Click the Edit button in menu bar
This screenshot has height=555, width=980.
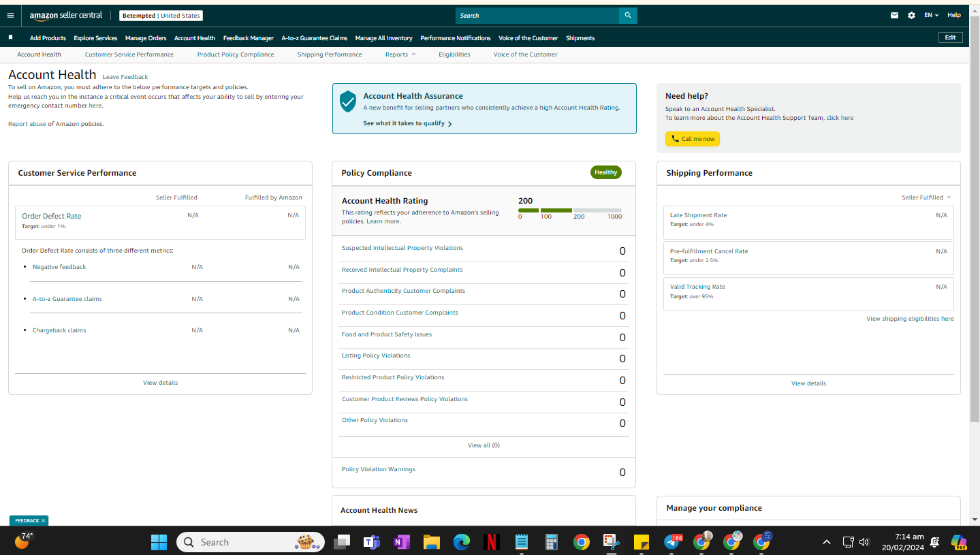(950, 37)
